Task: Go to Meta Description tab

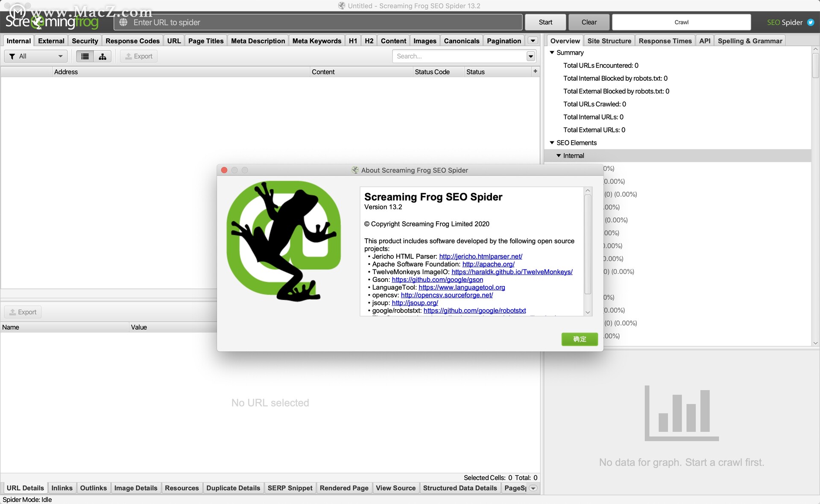Action: [x=258, y=41]
